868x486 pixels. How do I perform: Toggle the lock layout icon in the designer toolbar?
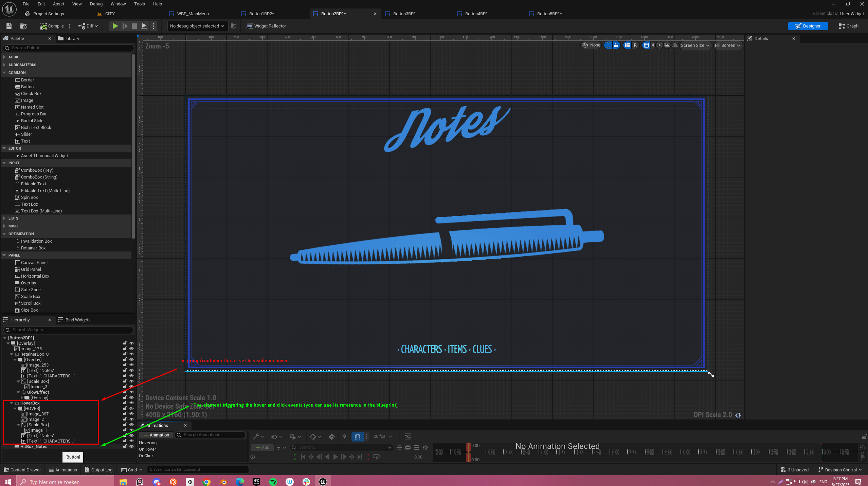(616, 45)
